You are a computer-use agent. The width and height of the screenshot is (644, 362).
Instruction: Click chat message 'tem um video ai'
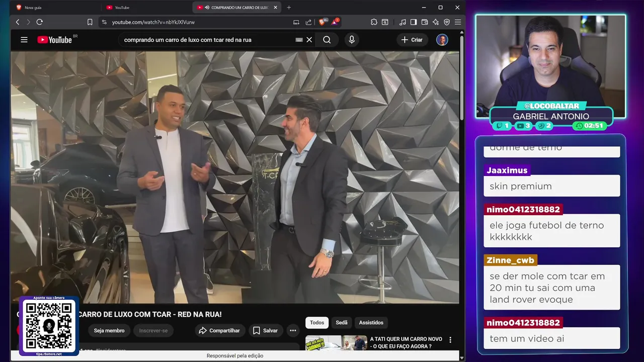[x=552, y=338]
